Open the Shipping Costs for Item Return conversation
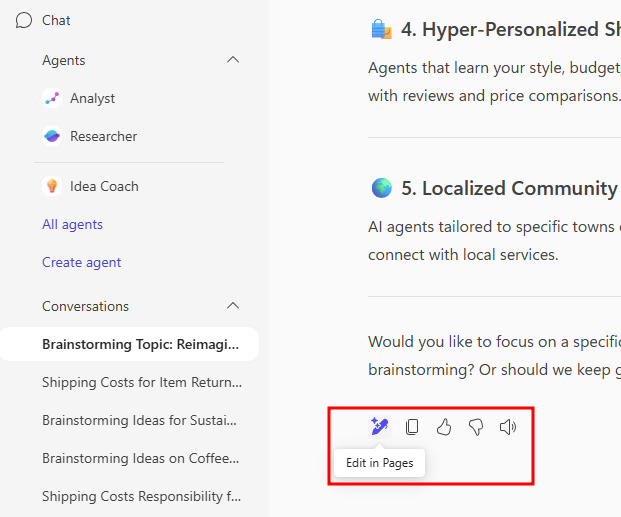621x517 pixels. (141, 382)
